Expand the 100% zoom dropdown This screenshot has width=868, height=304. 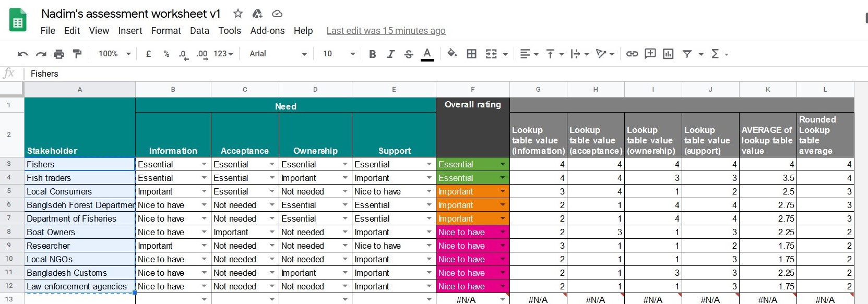pos(114,54)
